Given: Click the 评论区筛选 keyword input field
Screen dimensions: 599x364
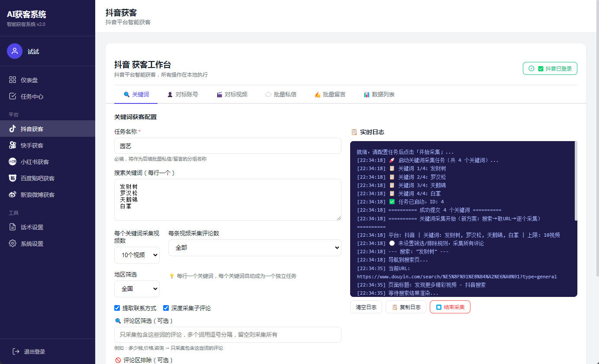Looking at the screenshot, I should coord(228,335).
